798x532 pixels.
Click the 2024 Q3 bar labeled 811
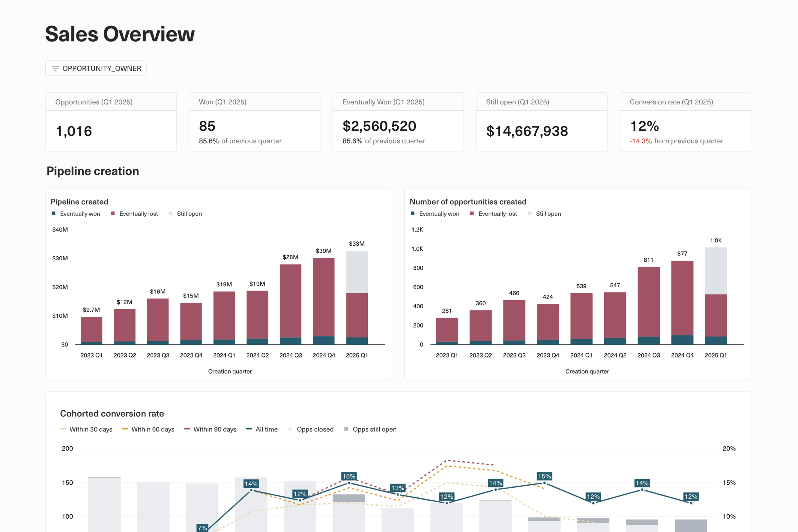click(x=649, y=306)
